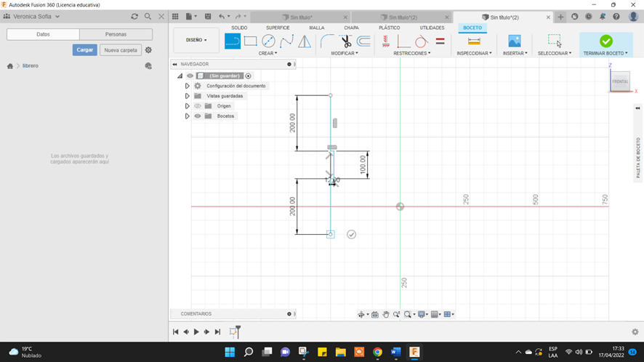Toggle visibility of the unsaved root component

click(190, 76)
